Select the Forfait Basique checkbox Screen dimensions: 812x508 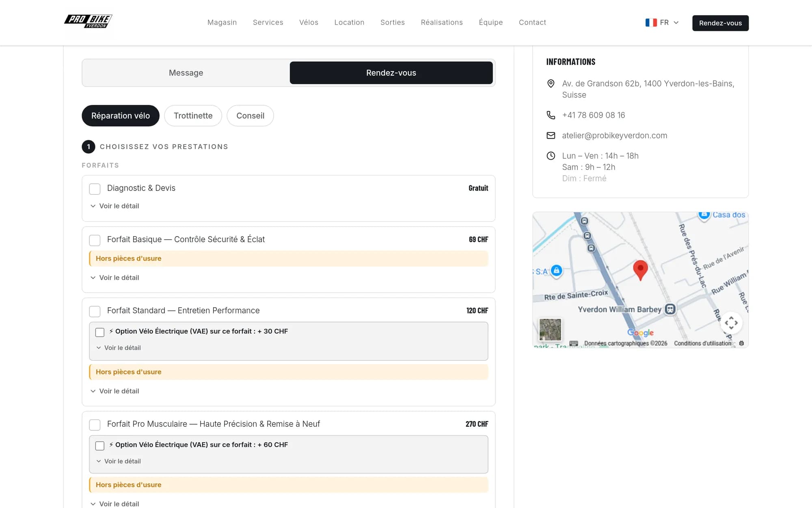95,240
